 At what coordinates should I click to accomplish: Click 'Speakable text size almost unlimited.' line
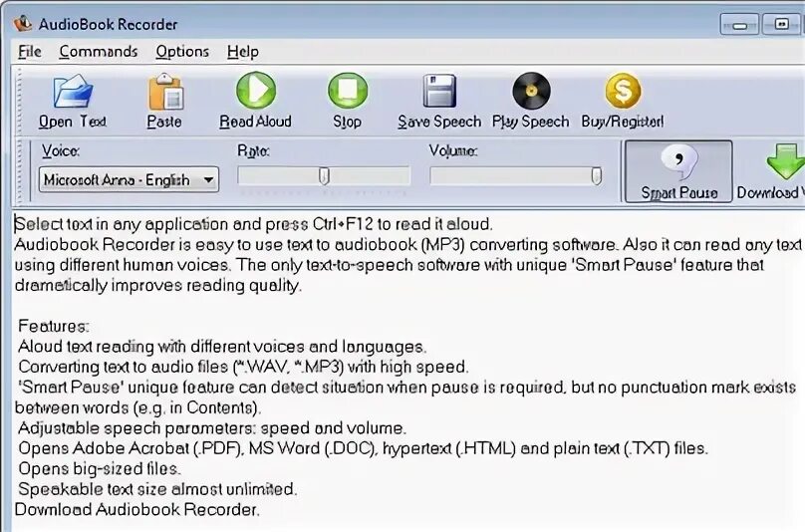(x=157, y=489)
